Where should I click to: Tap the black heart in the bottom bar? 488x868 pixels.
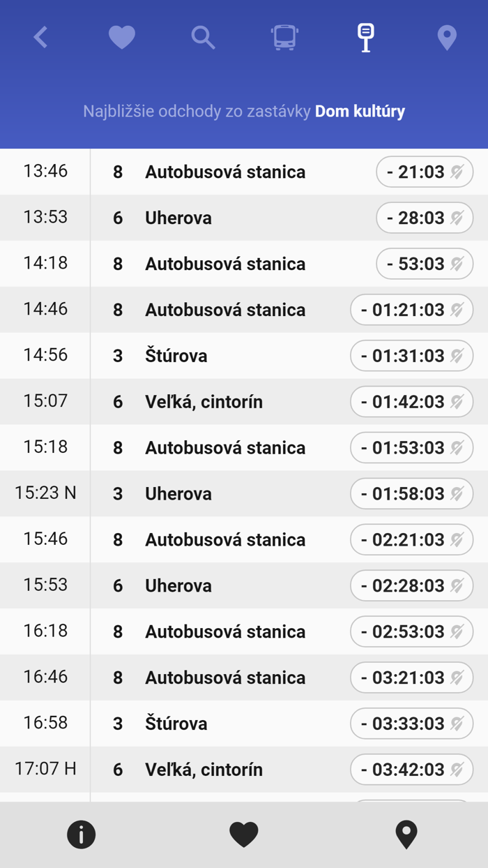coord(244,835)
